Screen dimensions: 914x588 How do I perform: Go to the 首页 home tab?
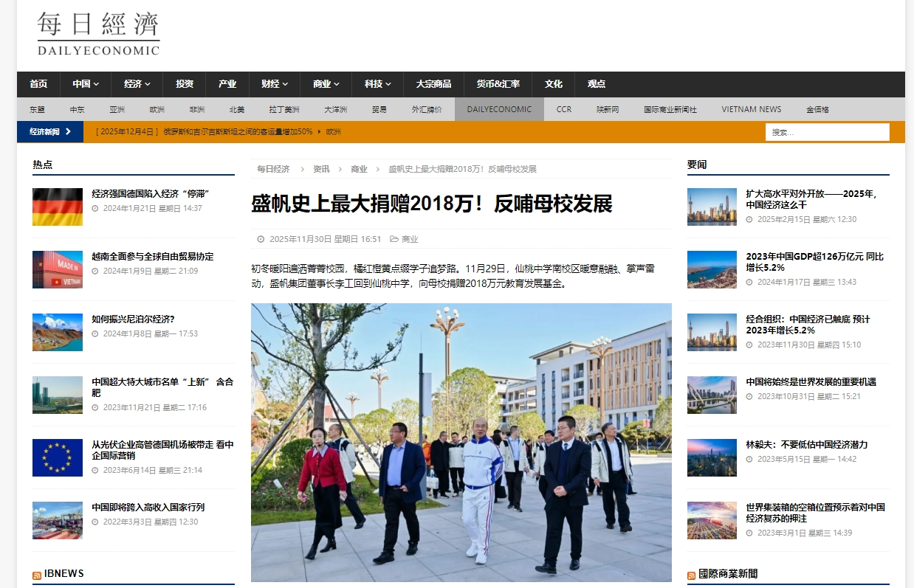click(x=38, y=84)
